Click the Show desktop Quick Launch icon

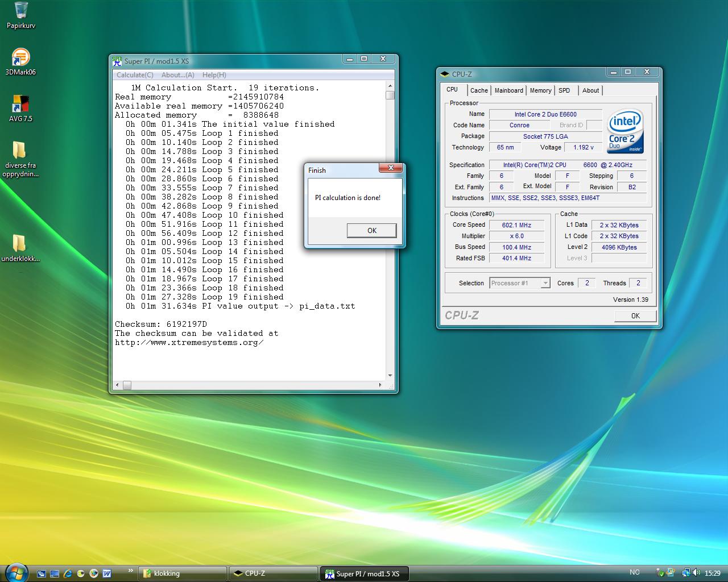click(55, 573)
